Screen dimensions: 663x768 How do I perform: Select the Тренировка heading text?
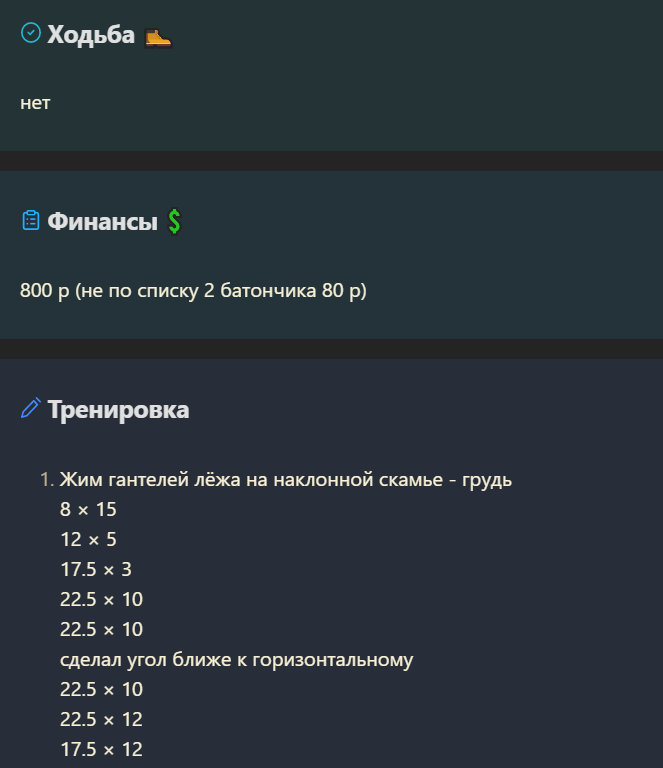[118, 409]
